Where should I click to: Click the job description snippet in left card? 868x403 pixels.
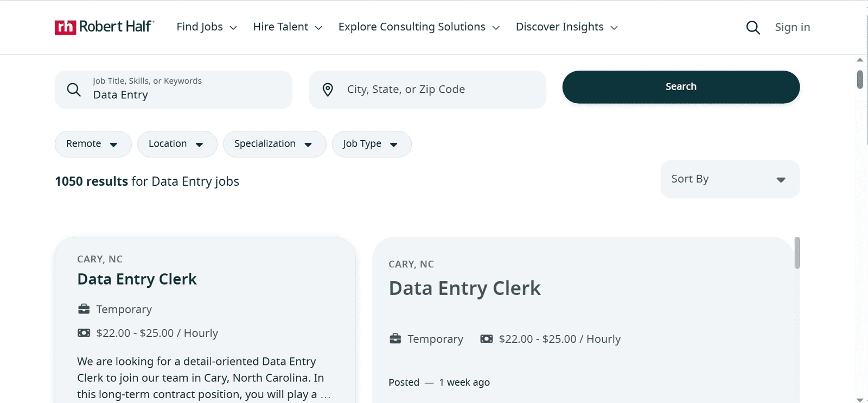pyautogui.click(x=204, y=378)
